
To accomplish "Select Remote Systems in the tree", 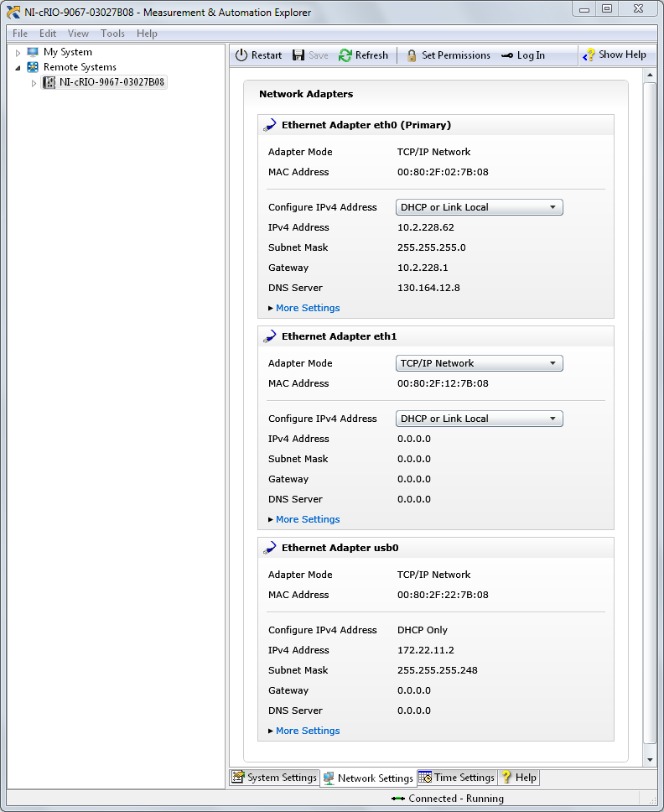I will point(80,67).
